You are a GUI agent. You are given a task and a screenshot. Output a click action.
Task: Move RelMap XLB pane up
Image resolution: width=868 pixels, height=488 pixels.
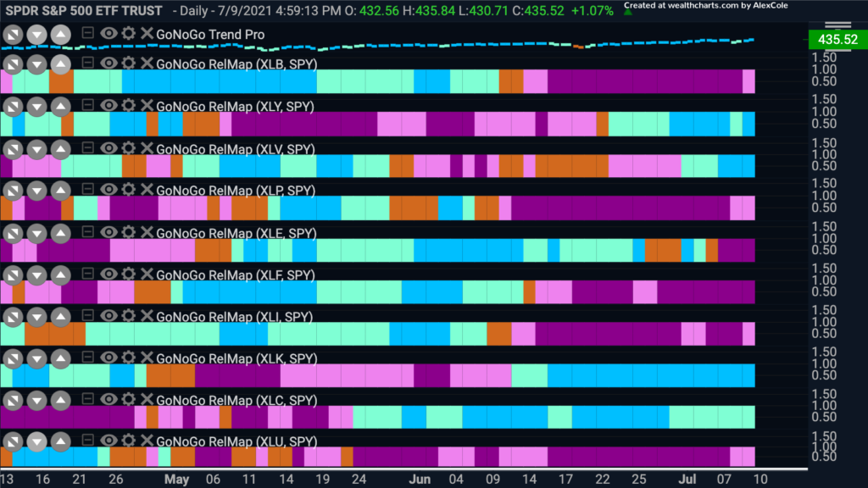point(60,64)
